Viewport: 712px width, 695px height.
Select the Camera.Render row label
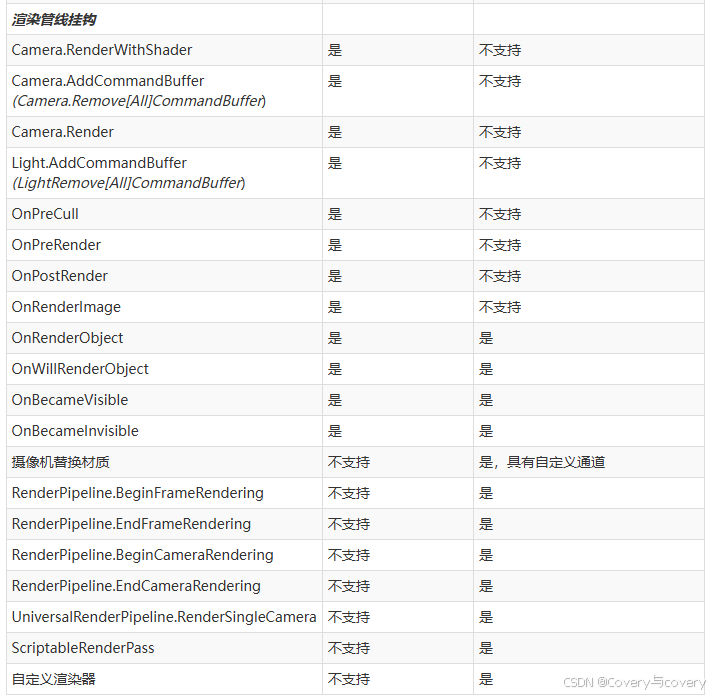[63, 132]
